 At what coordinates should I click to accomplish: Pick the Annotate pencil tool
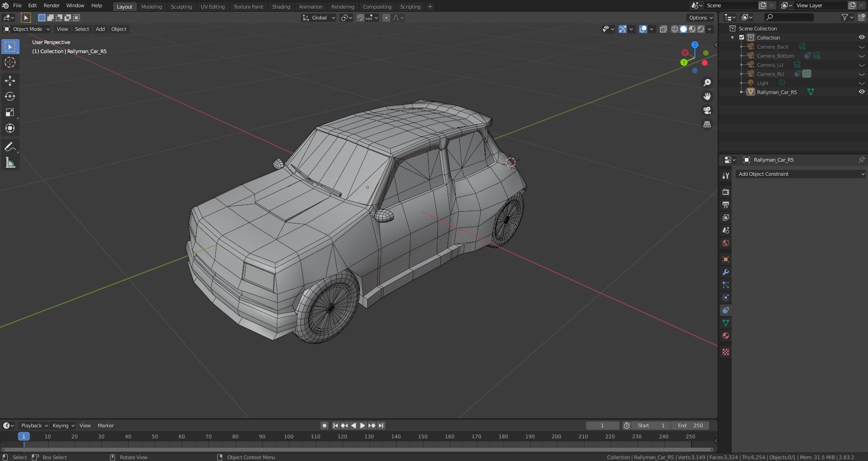10,147
